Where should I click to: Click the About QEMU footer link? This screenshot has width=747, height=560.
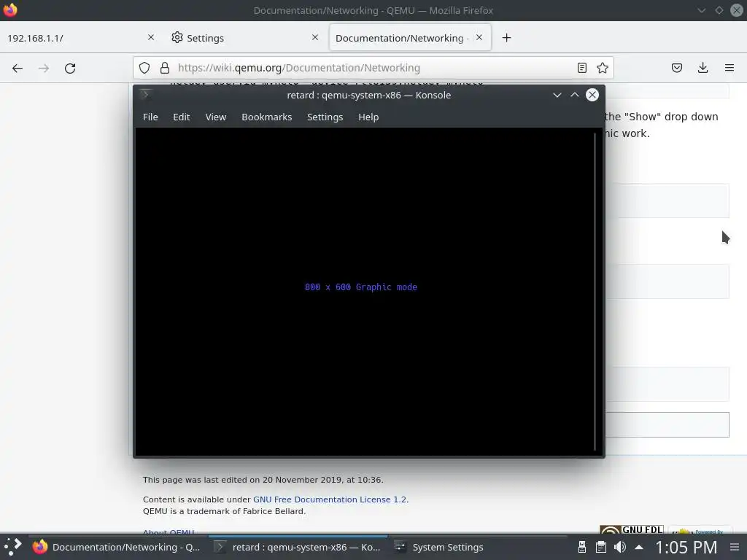(169, 532)
